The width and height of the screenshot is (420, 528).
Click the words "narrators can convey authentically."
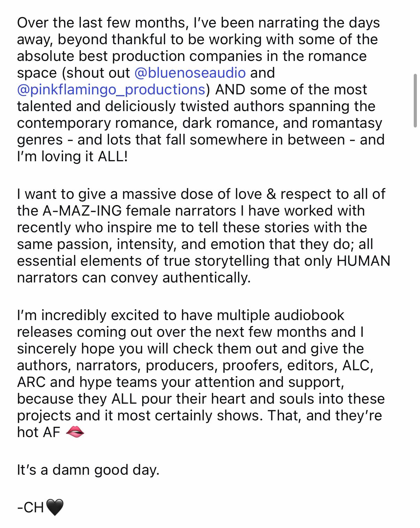pyautogui.click(x=134, y=278)
